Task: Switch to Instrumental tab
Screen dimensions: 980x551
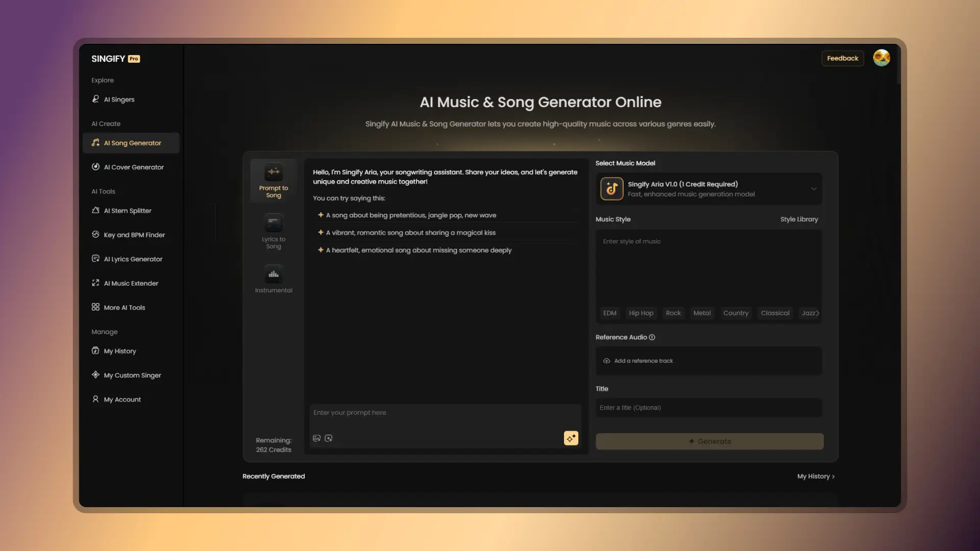Action: (x=274, y=279)
